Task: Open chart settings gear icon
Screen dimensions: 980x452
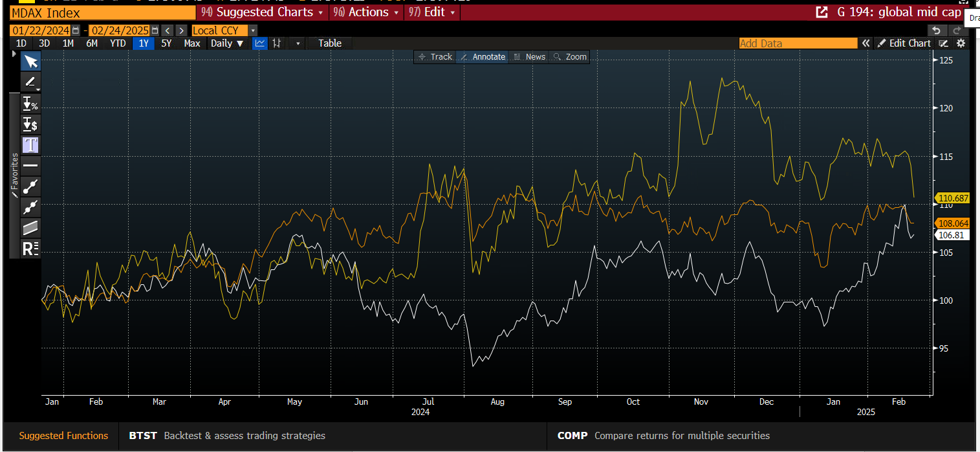Action: coord(961,43)
